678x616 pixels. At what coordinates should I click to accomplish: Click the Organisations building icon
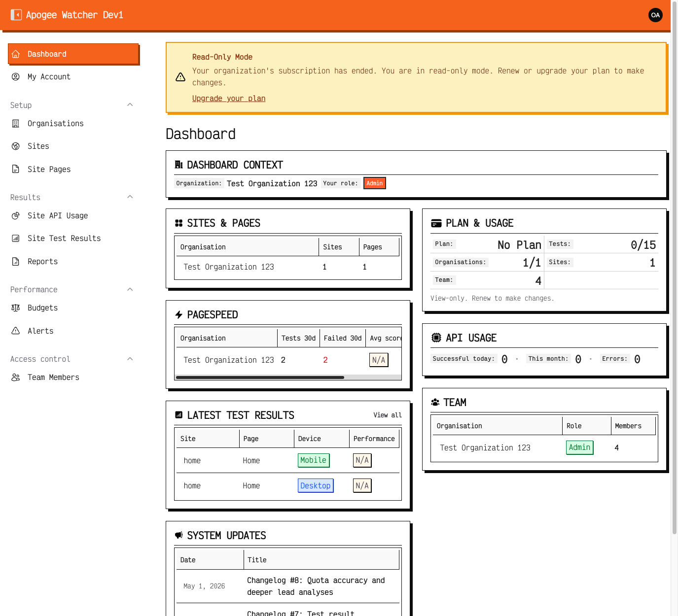(16, 124)
